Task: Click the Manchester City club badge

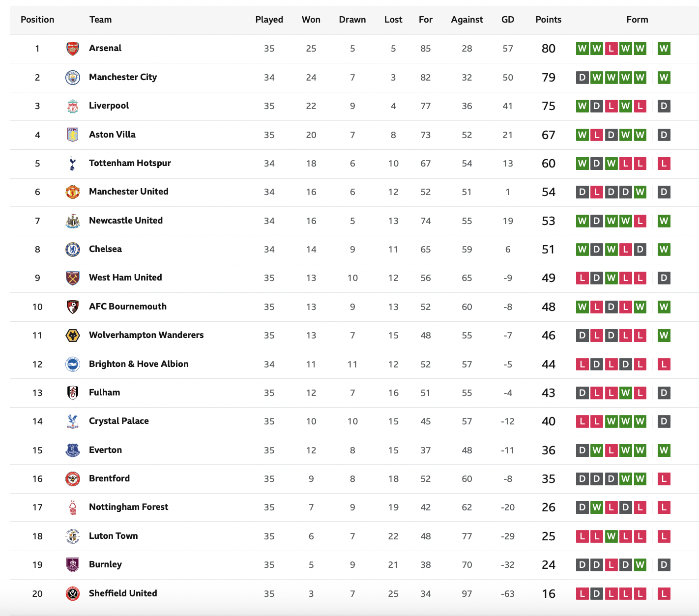Action: point(73,77)
